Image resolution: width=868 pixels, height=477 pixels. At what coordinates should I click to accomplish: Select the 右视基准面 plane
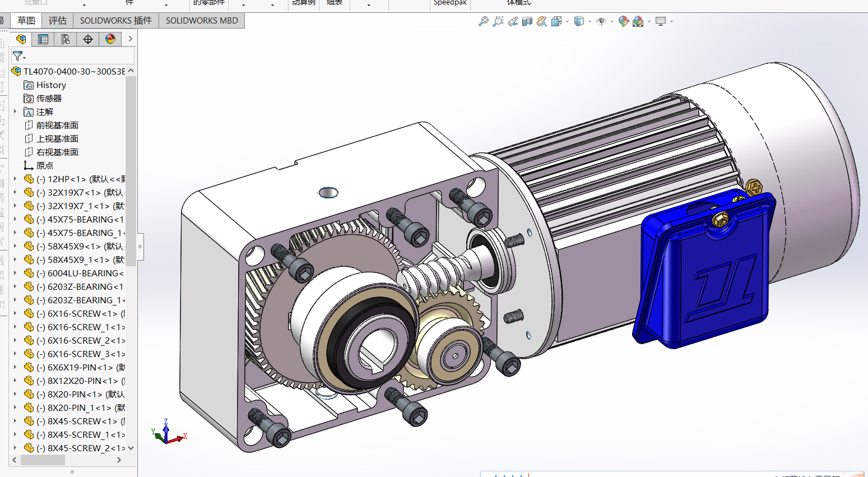coord(51,152)
